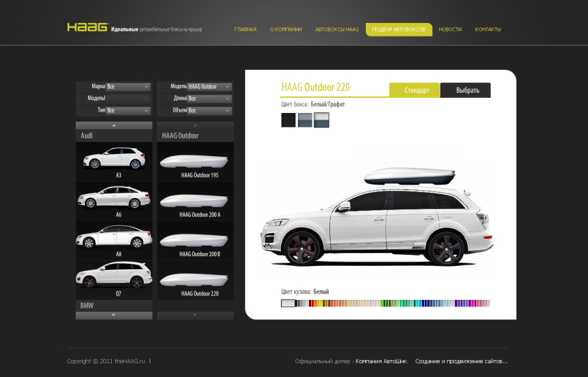Click the HAAG logo in the header
This screenshot has width=588, height=377.
coord(88,27)
